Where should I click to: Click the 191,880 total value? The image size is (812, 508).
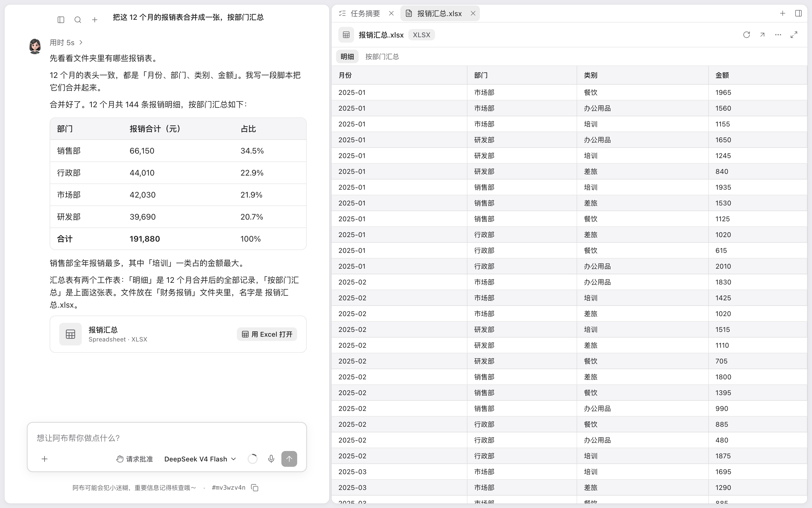(x=145, y=239)
